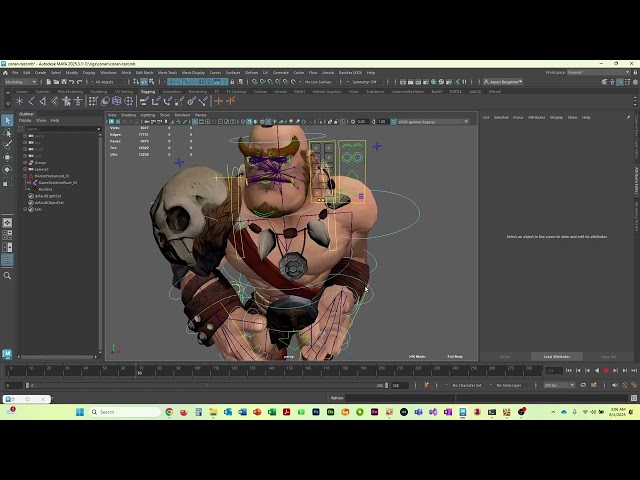Click the Load Attributes button
This screenshot has width=640, height=480.
click(x=557, y=357)
